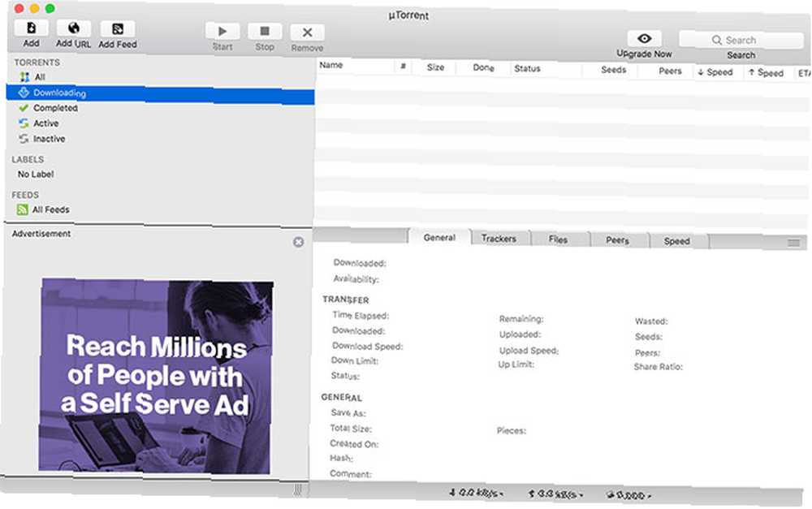Click the Inactive gray arrows icon
Viewport: 812px width, 509px height.
pos(24,139)
